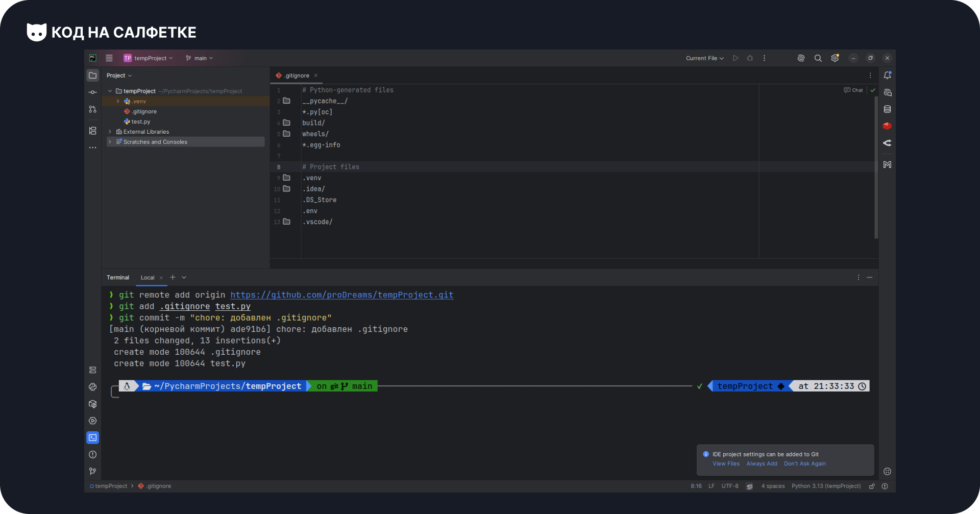
Task: Open the Project tool window icon
Action: coord(92,76)
